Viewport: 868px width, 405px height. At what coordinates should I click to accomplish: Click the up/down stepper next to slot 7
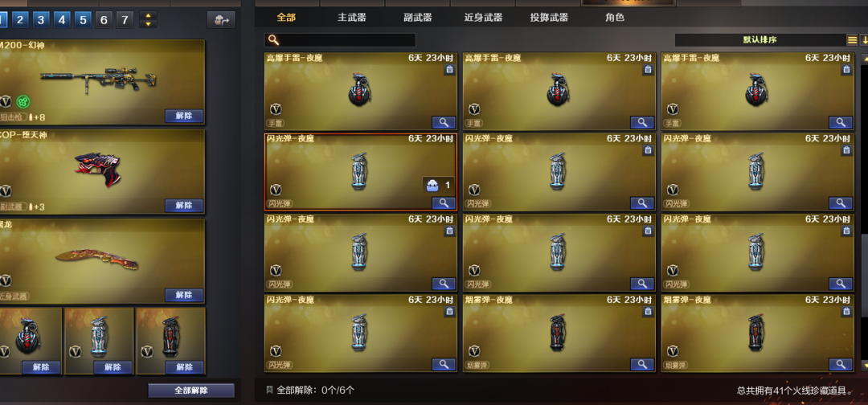click(148, 20)
